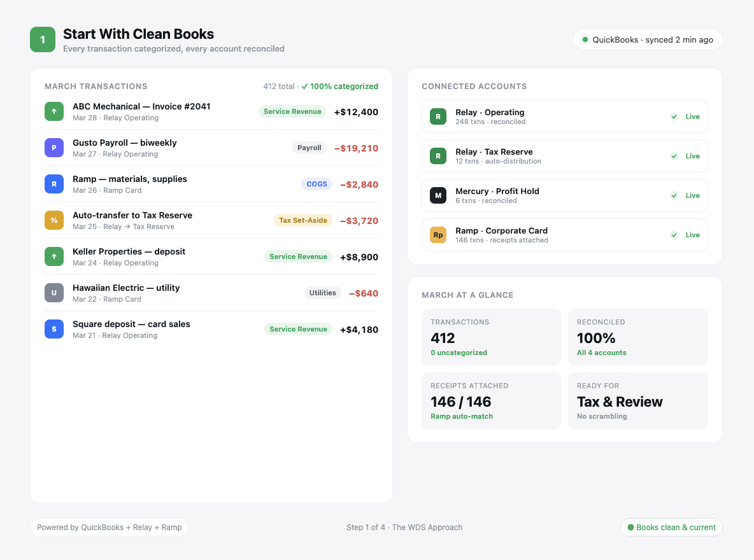Open the COGS category tag
The width and height of the screenshot is (754, 560).
pyautogui.click(x=317, y=183)
